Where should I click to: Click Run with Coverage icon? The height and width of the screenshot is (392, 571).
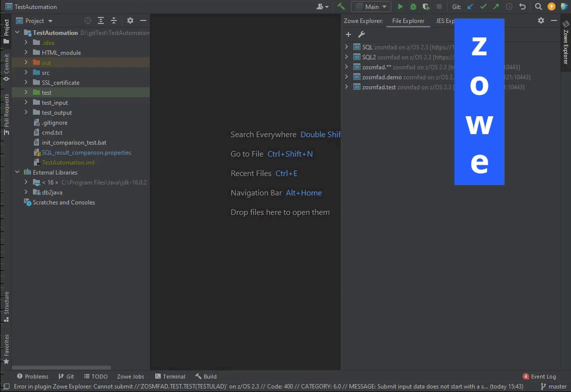426,6
